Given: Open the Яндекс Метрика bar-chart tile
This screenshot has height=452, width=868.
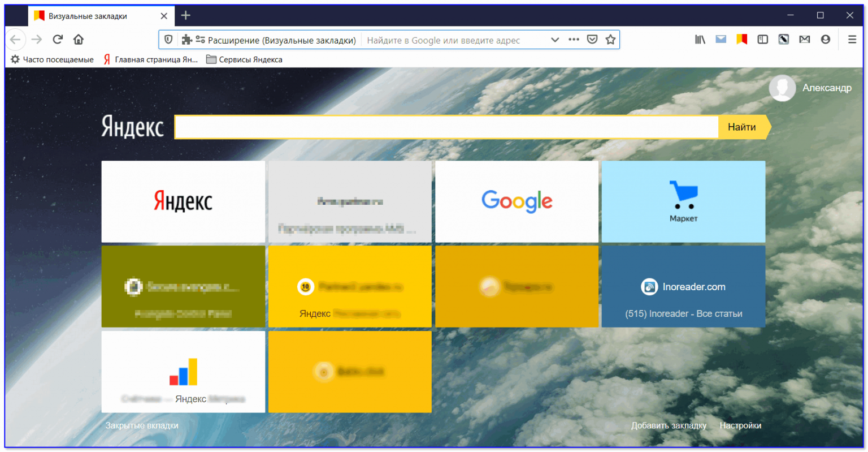Looking at the screenshot, I should tap(183, 372).
